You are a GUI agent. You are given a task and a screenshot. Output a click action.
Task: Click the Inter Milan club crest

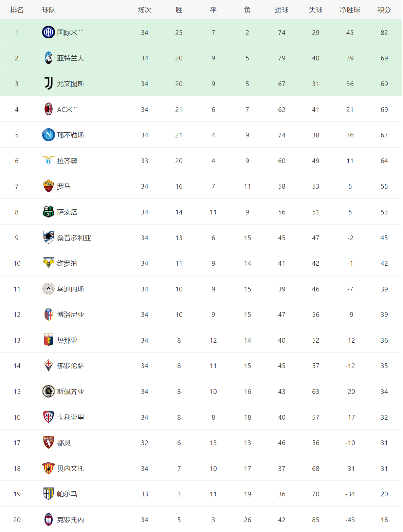(x=49, y=32)
